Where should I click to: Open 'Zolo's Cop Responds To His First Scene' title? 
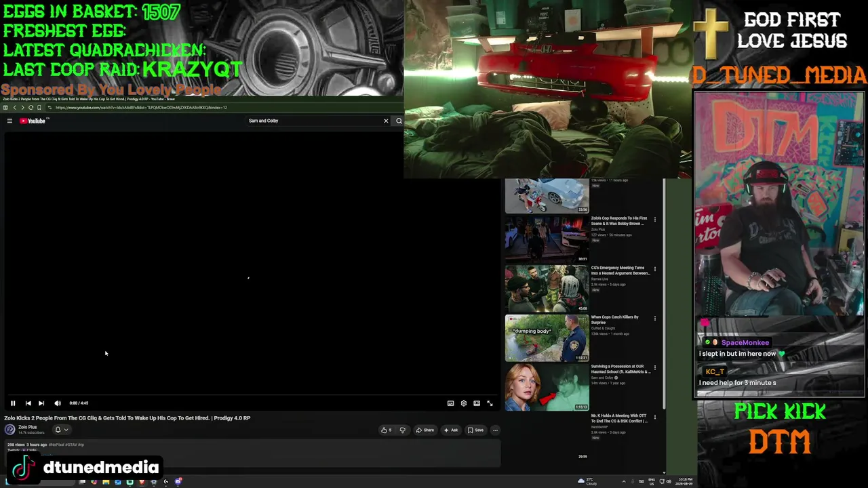(x=619, y=221)
